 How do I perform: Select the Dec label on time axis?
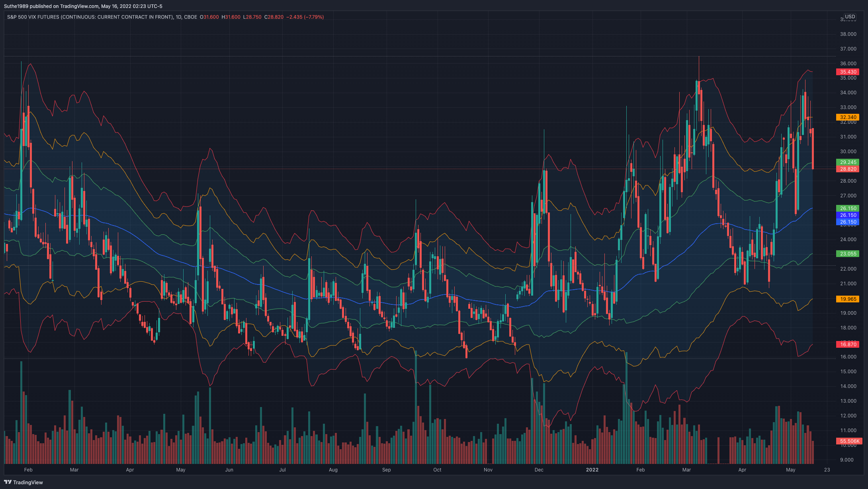click(539, 470)
